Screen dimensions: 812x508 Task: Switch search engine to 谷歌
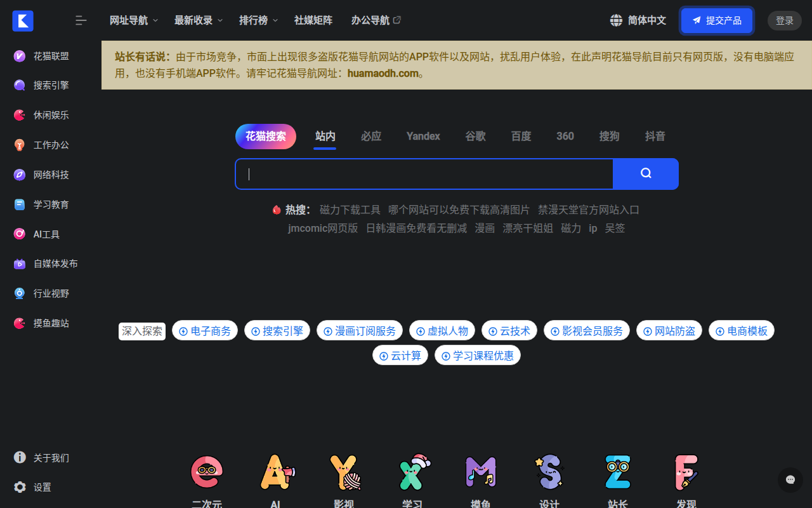click(x=475, y=136)
